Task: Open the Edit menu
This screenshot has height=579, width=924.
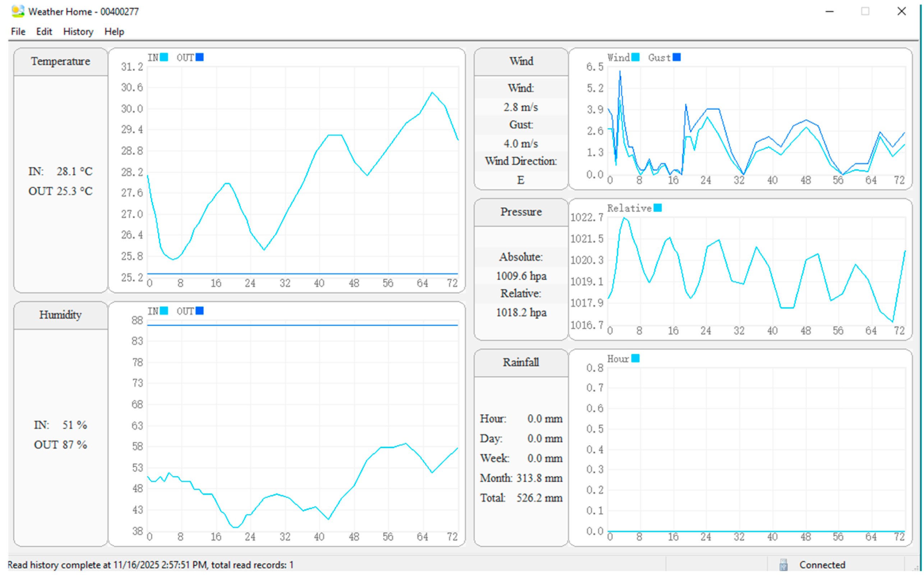Action: coord(44,31)
